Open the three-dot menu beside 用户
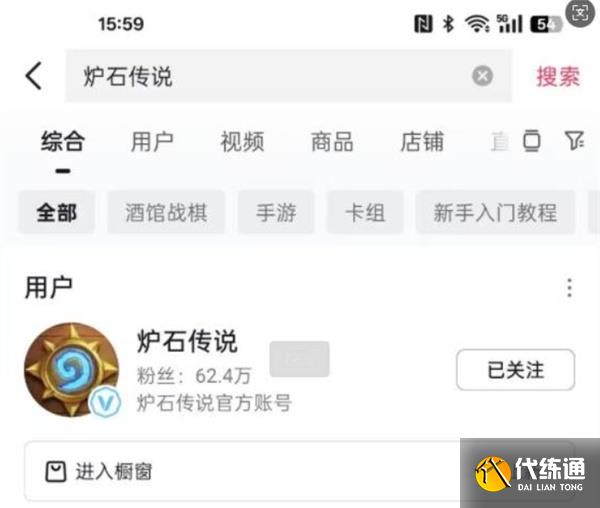Image resolution: width=600 pixels, height=508 pixels. click(x=569, y=288)
